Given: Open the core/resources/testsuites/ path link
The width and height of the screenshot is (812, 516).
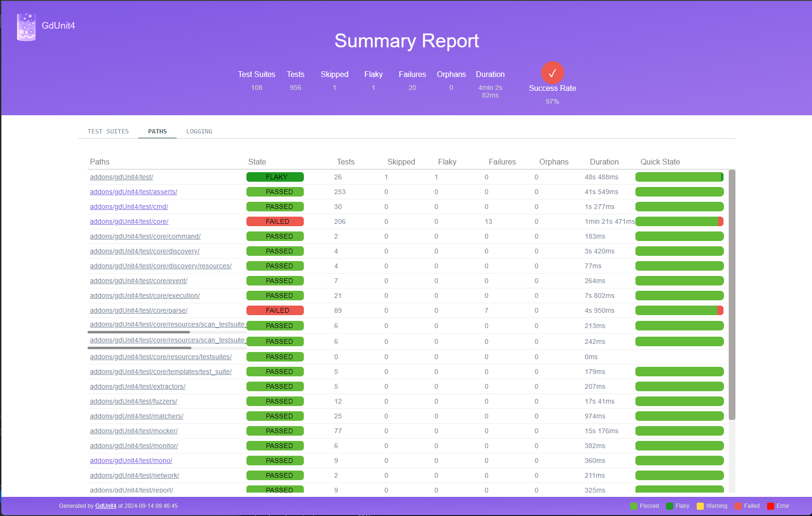Looking at the screenshot, I should tap(161, 357).
